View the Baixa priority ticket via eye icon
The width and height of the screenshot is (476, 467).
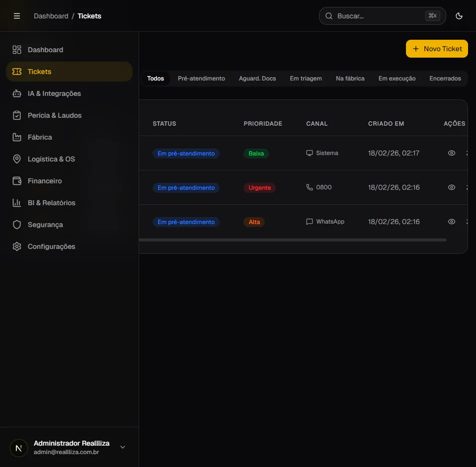coord(452,153)
